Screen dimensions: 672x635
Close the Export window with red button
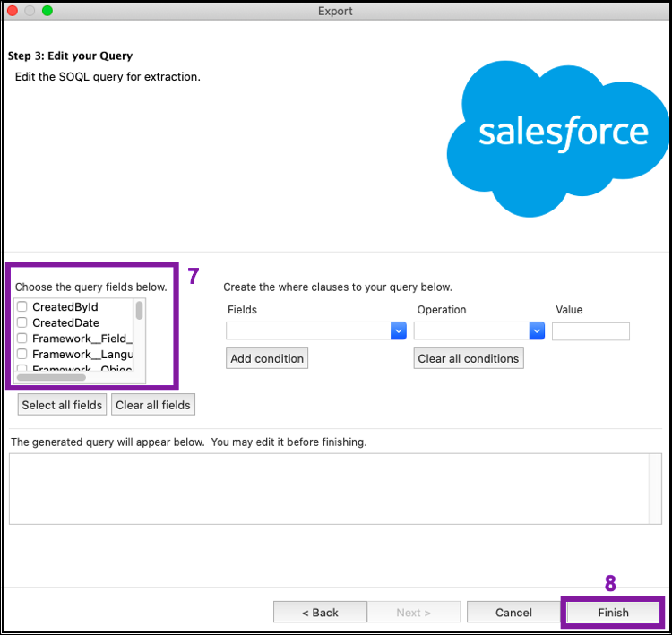point(13,11)
